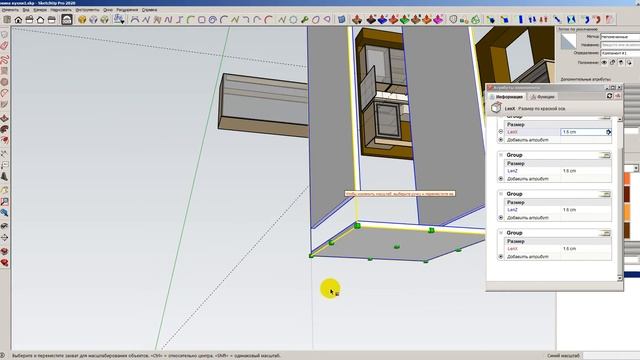Open the Вид menu
The height and width of the screenshot is (360, 640).
point(26,10)
